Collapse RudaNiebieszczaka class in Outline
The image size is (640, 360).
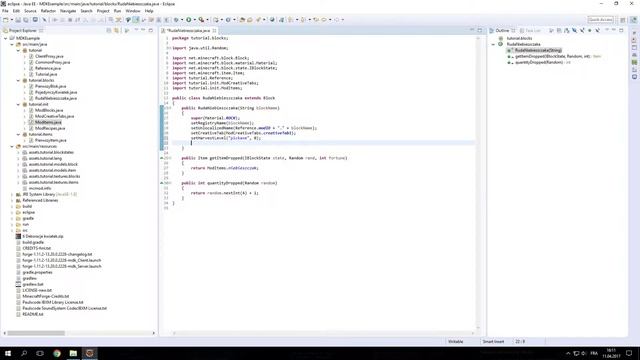click(x=493, y=44)
